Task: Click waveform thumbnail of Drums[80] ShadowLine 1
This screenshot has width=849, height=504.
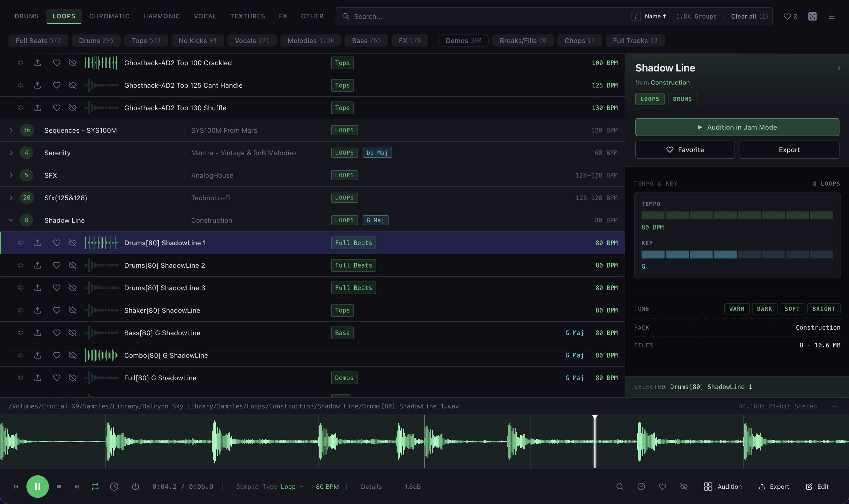Action: pos(102,243)
